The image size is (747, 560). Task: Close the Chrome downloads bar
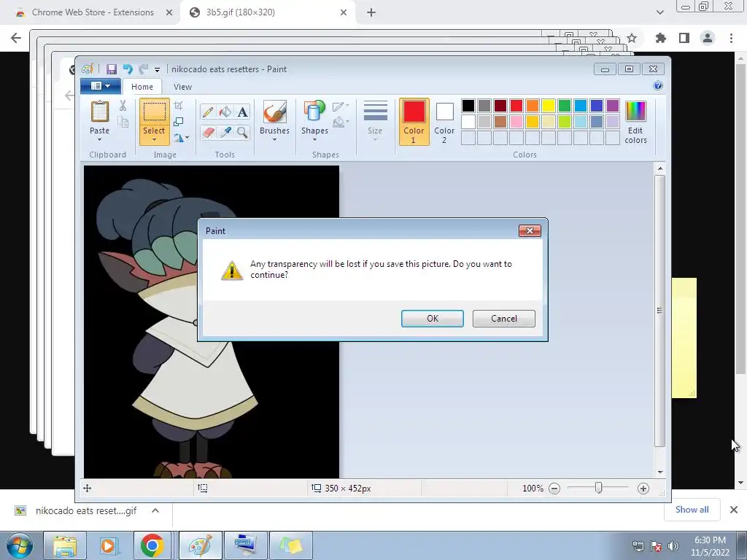(x=734, y=510)
